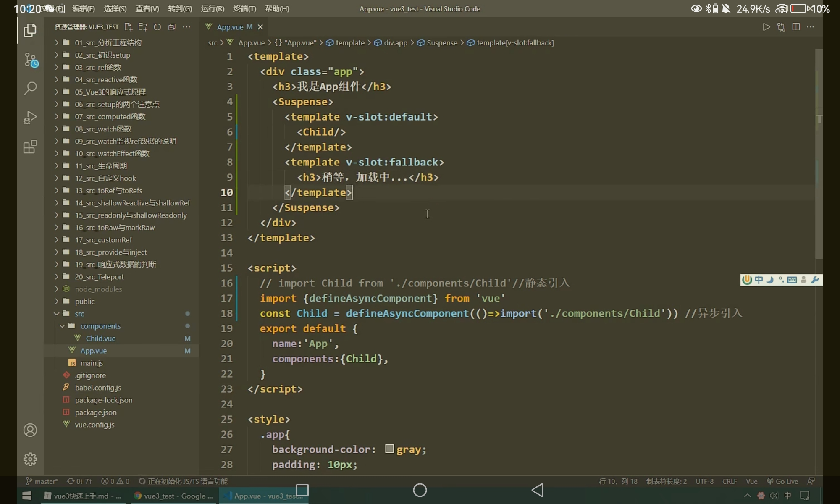Collapse the components folder

[100, 326]
